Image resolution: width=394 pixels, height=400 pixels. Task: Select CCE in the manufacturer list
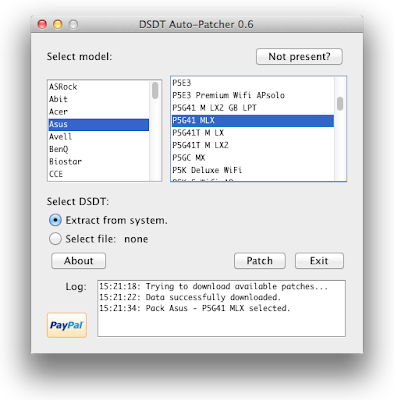[x=99, y=174]
